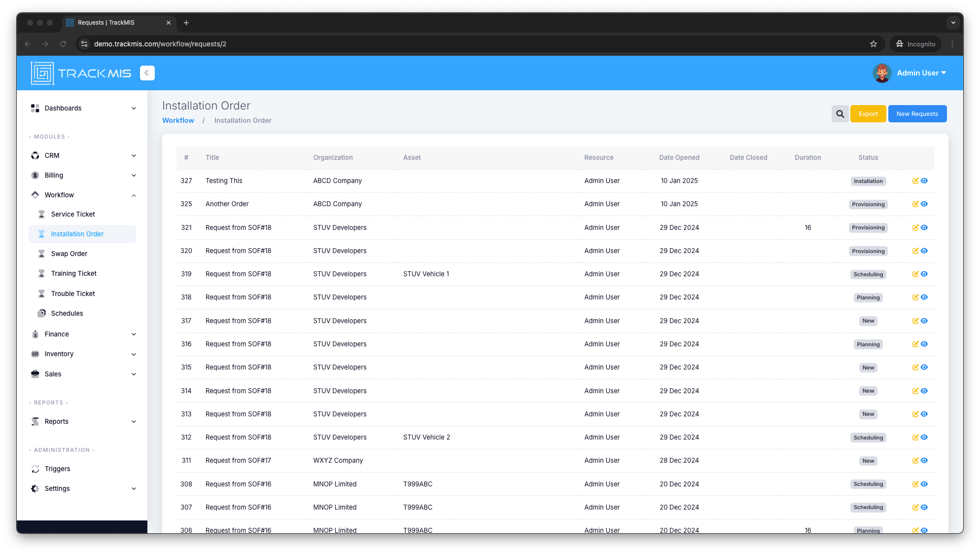980x554 pixels.
Task: Click the browser address bar URL
Action: point(160,44)
